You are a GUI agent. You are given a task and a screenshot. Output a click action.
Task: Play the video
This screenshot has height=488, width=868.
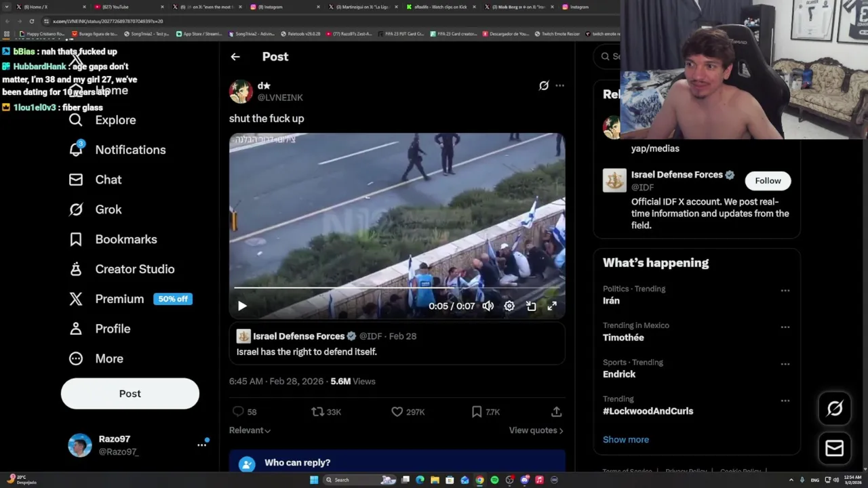242,306
